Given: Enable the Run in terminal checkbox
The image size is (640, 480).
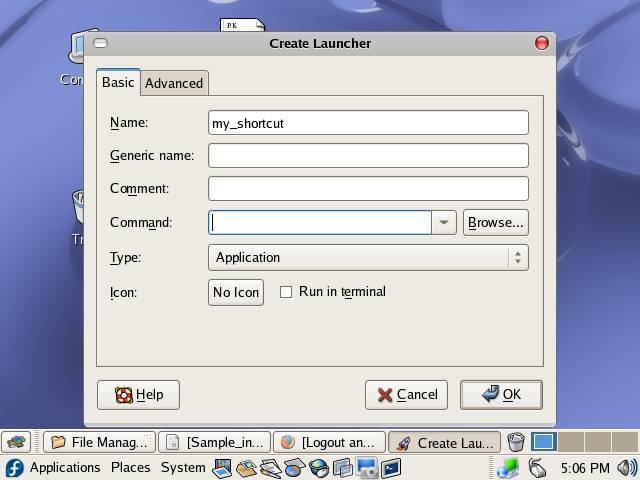Looking at the screenshot, I should (x=286, y=292).
